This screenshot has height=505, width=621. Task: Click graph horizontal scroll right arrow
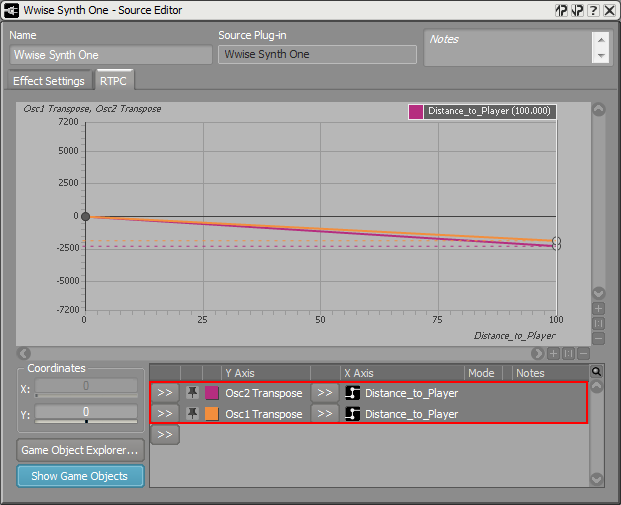click(x=537, y=353)
